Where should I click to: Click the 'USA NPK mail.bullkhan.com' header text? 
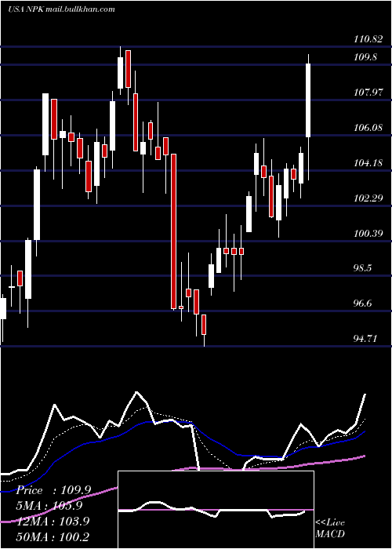coord(61,9)
